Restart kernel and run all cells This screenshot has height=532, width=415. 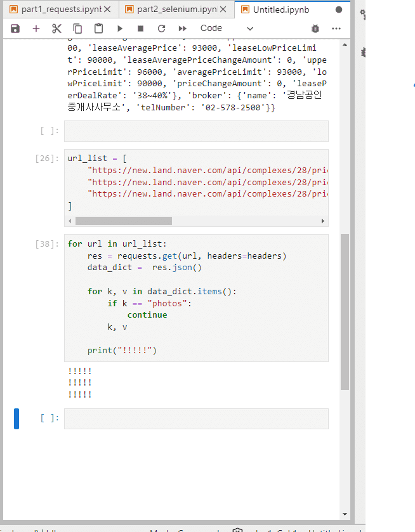click(x=182, y=29)
